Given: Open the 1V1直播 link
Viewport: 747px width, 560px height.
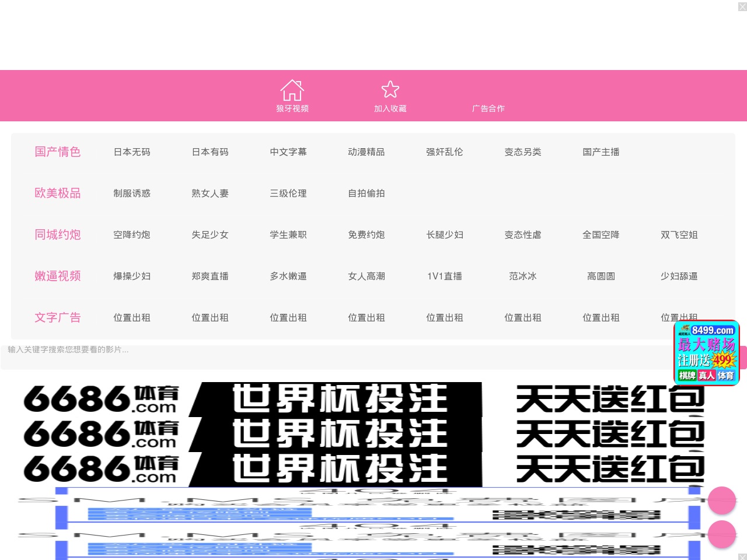Looking at the screenshot, I should pyautogui.click(x=445, y=276).
